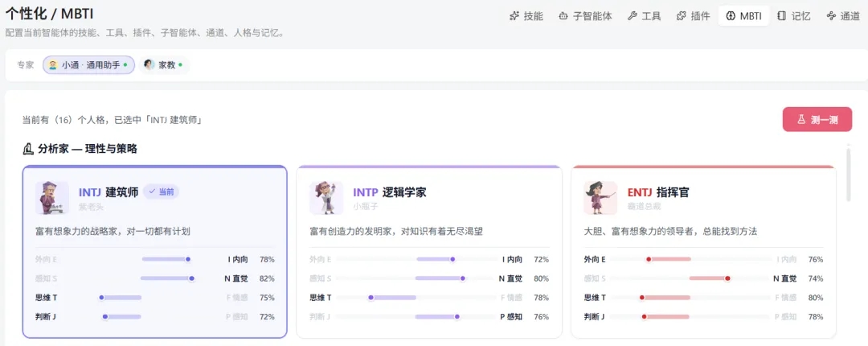Click the 技能 tab sparkle icon

(514, 16)
